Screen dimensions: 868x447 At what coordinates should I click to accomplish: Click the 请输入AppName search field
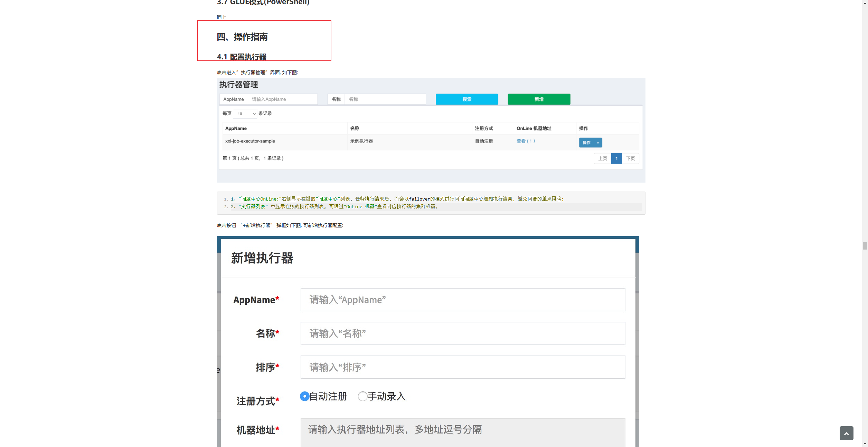tap(282, 99)
